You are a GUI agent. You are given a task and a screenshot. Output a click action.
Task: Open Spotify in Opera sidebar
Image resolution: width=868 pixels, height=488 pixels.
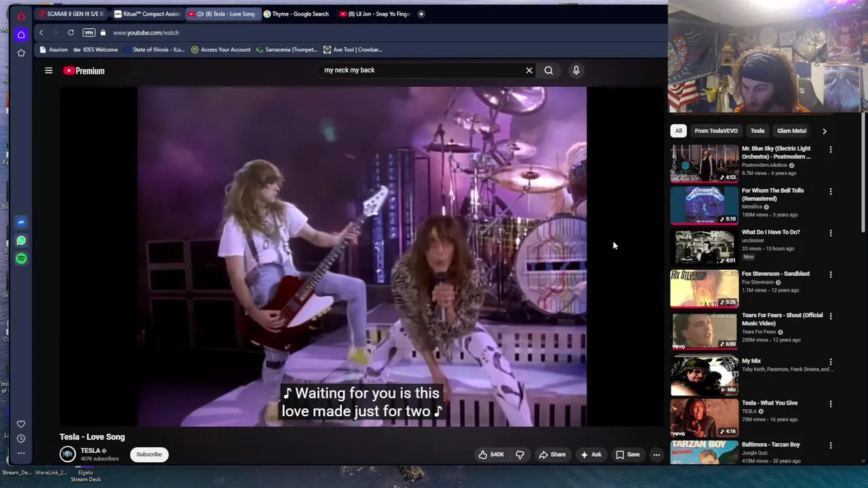(x=21, y=258)
